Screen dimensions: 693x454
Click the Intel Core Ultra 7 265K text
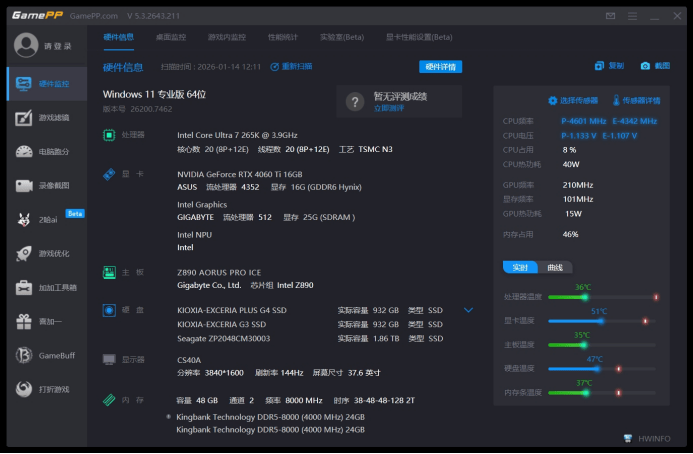(237, 135)
